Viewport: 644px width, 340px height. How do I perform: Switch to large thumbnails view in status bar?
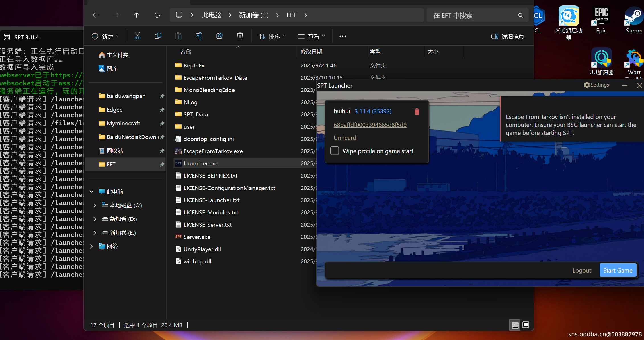click(x=526, y=325)
